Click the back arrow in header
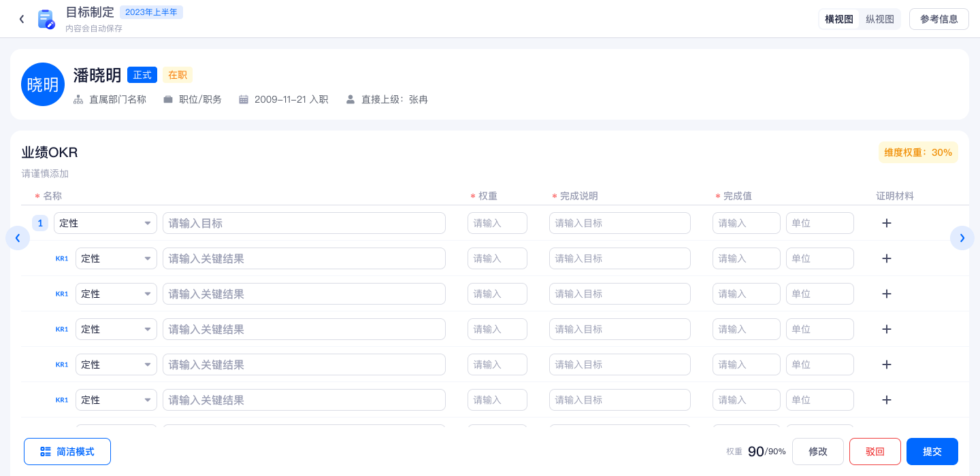The image size is (980, 476). pyautogui.click(x=22, y=19)
